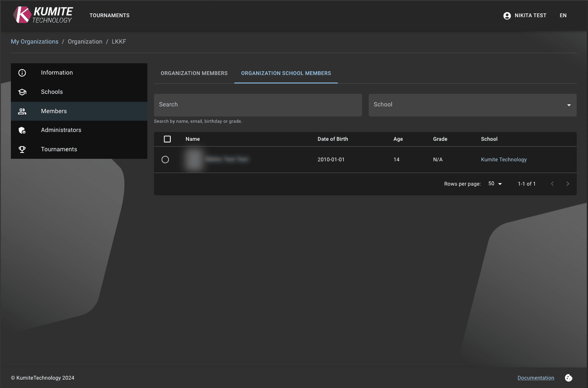Click the Tournaments trophy icon
This screenshot has height=388, width=588.
click(22, 150)
